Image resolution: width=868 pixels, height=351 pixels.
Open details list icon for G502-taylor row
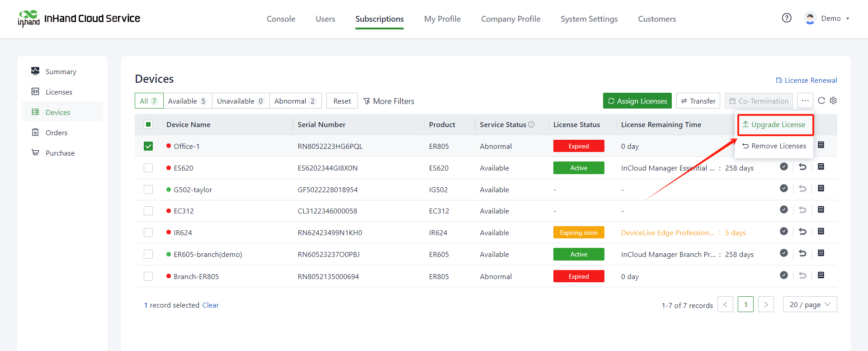821,188
